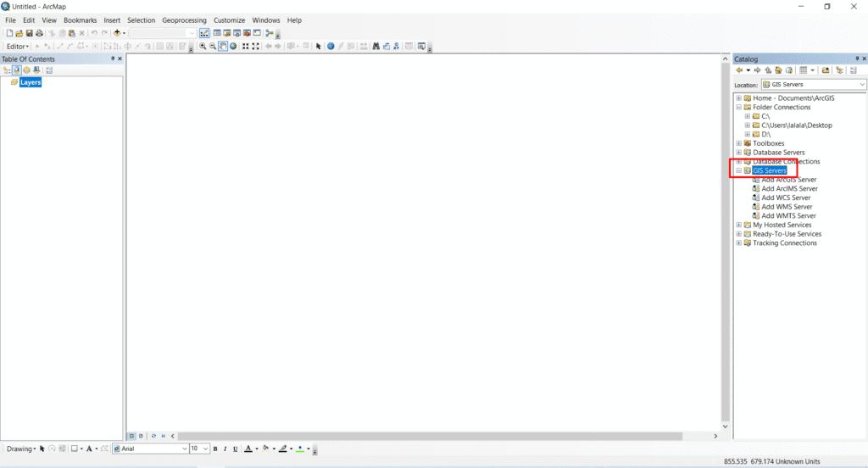Open the Windows menu
The width and height of the screenshot is (868, 468).
(x=266, y=20)
